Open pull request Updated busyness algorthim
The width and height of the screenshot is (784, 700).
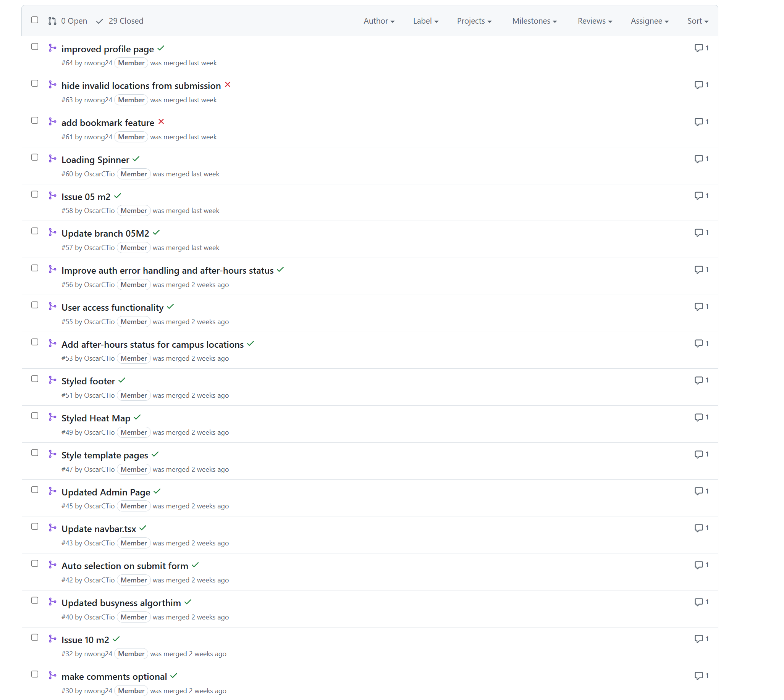121,603
